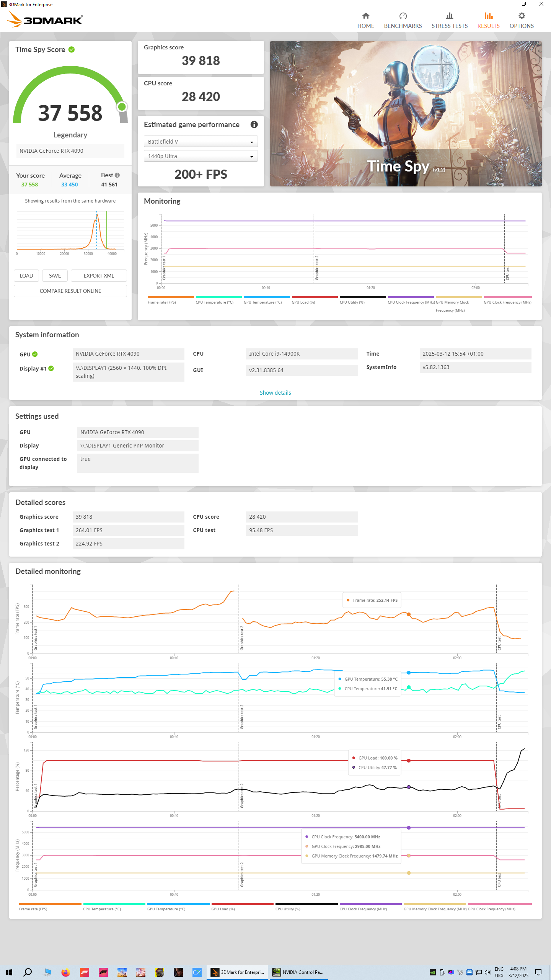The image size is (551, 980).
Task: Open the Stress Tests chart icon
Action: (x=450, y=16)
